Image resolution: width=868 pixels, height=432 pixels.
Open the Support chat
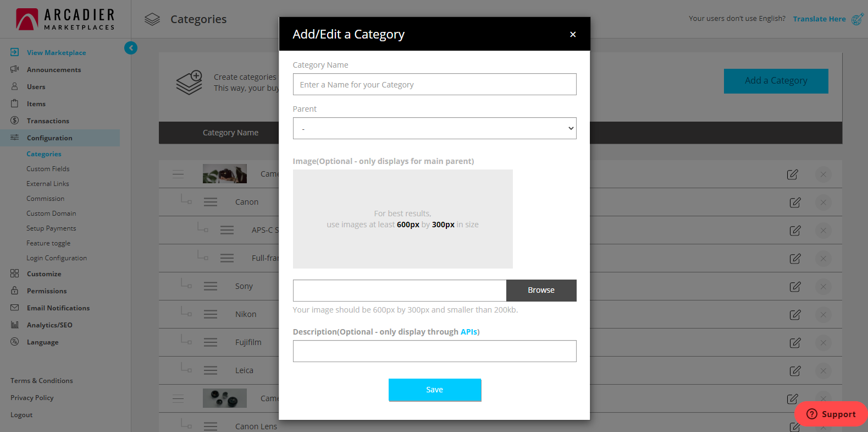click(x=831, y=414)
